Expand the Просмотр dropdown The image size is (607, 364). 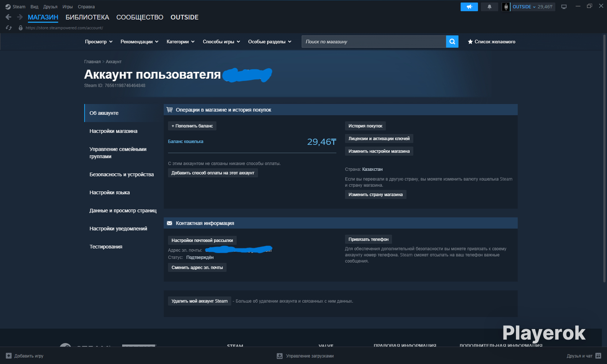click(99, 41)
